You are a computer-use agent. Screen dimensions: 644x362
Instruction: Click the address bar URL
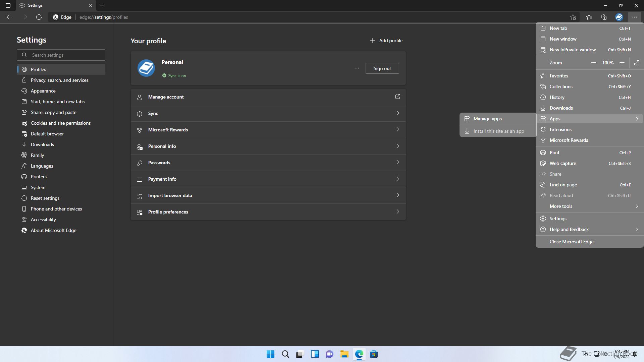coord(104,17)
